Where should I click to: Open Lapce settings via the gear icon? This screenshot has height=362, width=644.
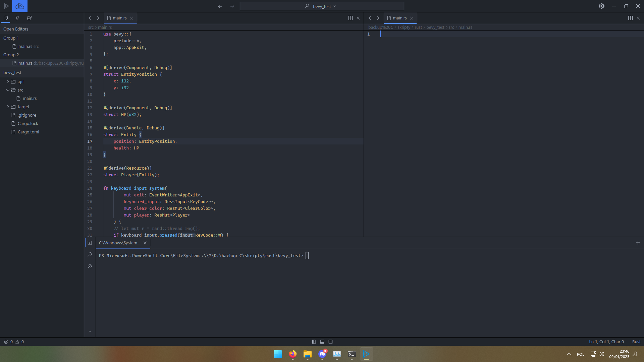601,6
